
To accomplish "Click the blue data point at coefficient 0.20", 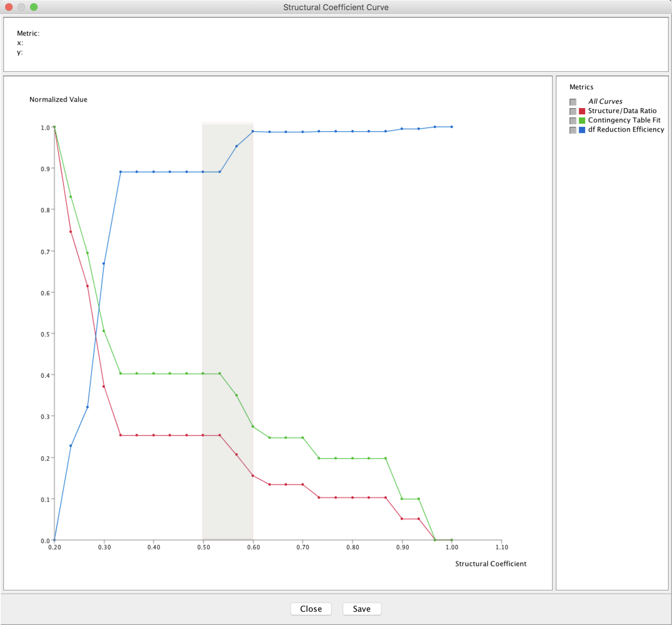I will (x=54, y=540).
